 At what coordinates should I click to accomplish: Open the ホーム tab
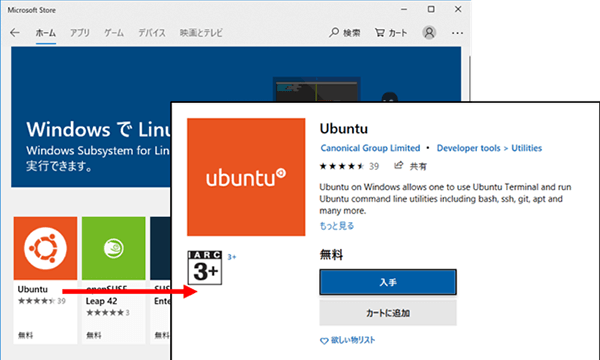pyautogui.click(x=46, y=33)
